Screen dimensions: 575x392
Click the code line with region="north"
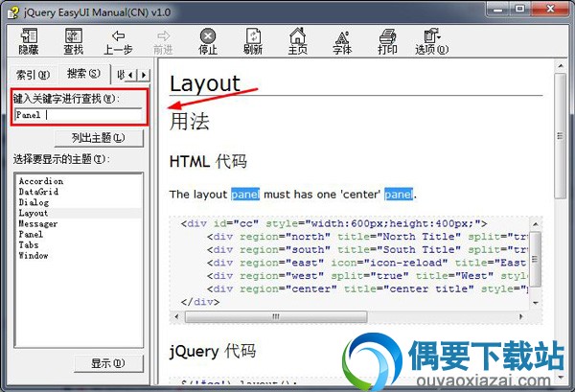pos(368,237)
